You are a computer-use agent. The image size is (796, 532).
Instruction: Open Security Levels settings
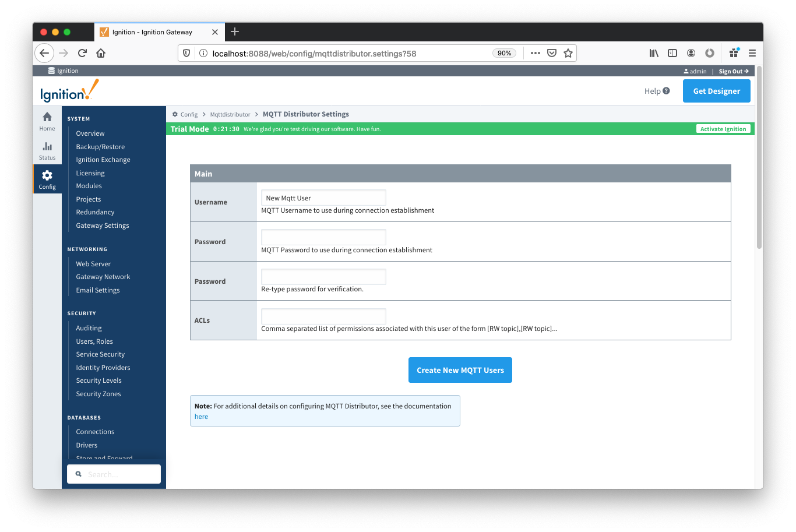(98, 380)
